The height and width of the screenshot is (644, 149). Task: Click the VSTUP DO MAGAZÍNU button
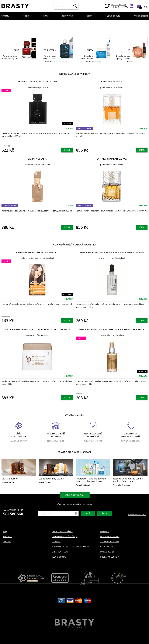click(x=74, y=495)
